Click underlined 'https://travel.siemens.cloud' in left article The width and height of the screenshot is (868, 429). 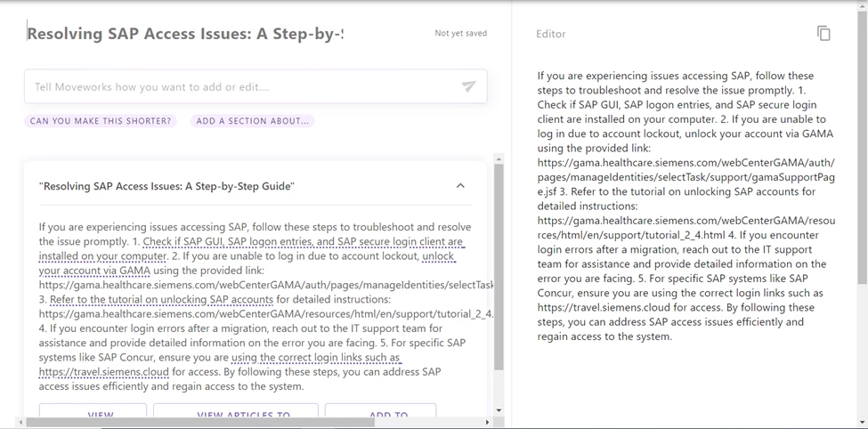click(x=103, y=372)
